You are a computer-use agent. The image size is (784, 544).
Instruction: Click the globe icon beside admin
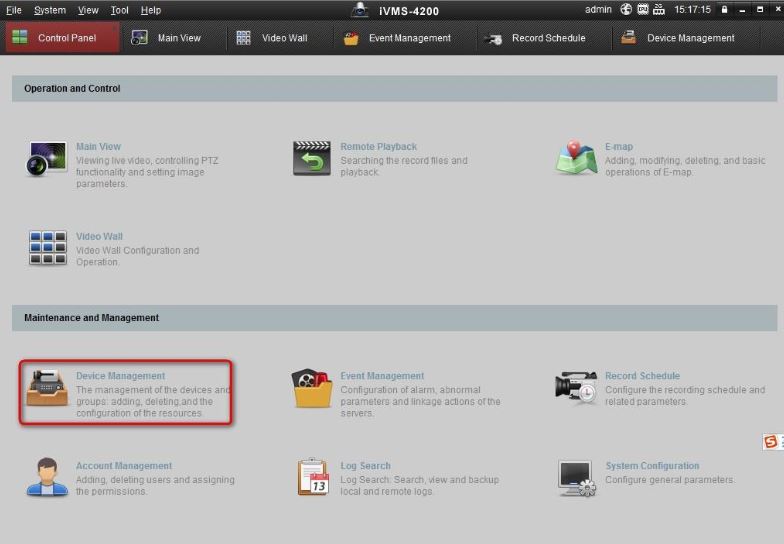pyautogui.click(x=626, y=10)
